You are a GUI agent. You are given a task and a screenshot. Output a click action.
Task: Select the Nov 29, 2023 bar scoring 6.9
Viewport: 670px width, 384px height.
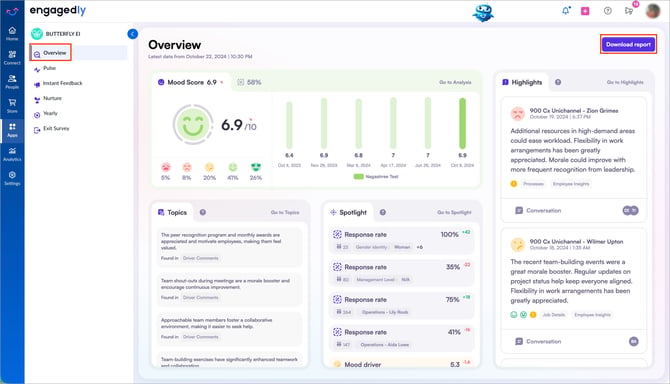coord(324,123)
